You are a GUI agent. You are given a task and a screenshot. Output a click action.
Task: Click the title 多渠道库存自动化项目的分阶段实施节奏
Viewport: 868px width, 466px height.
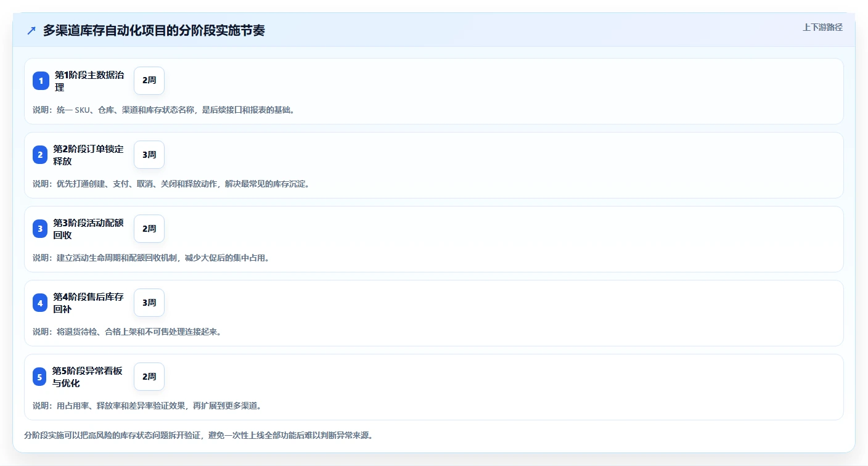coord(154,30)
